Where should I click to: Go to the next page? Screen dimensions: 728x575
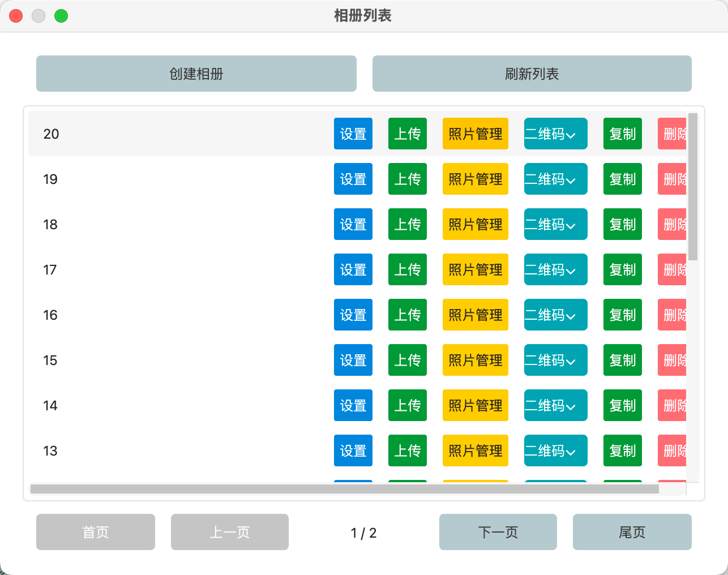(x=498, y=532)
